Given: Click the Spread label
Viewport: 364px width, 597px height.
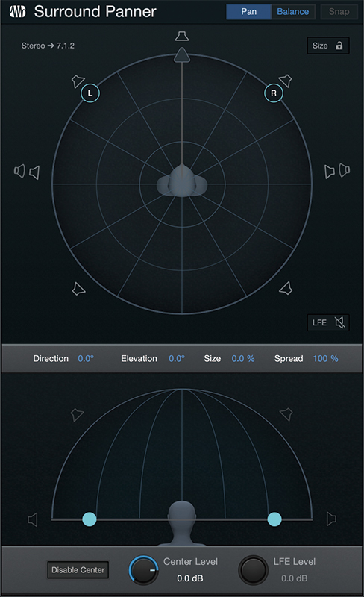Looking at the screenshot, I should pos(289,359).
